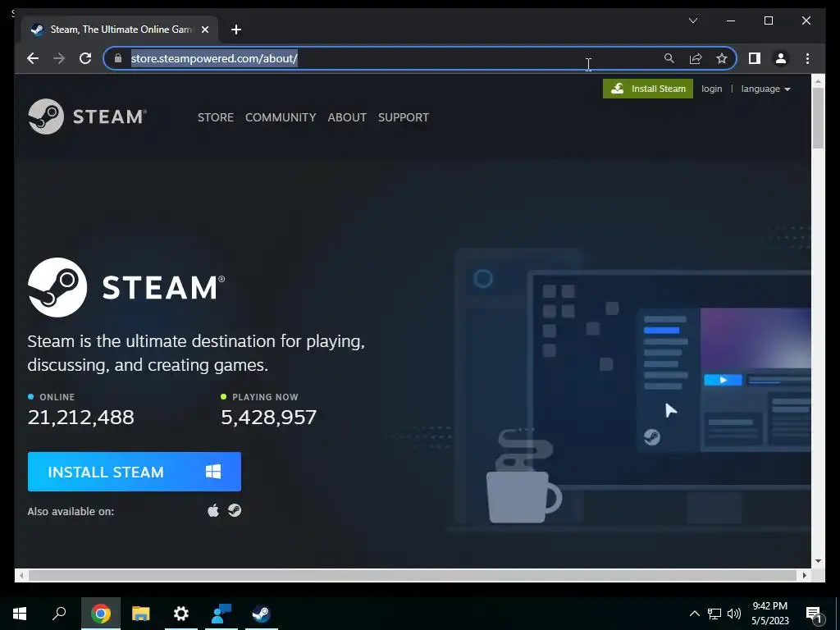Viewport: 840px width, 630px height.
Task: Open the Windows Start menu
Action: coord(20,614)
